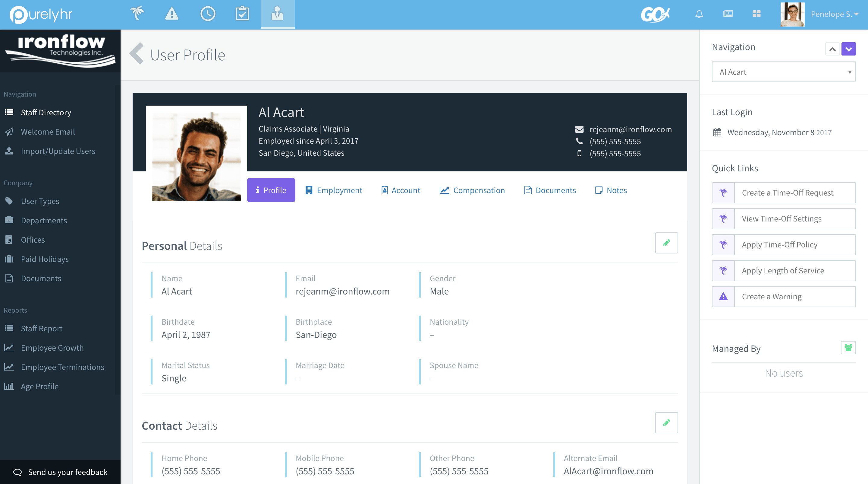This screenshot has width=868, height=484.
Task: Switch to the Employment tab
Action: click(x=334, y=190)
